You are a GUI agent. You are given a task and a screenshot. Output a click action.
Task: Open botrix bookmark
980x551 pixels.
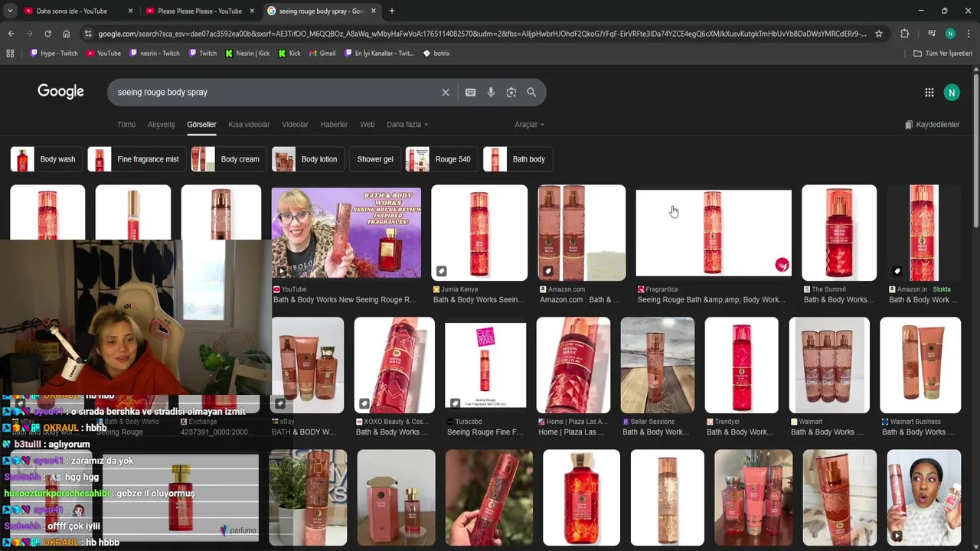[436, 54]
